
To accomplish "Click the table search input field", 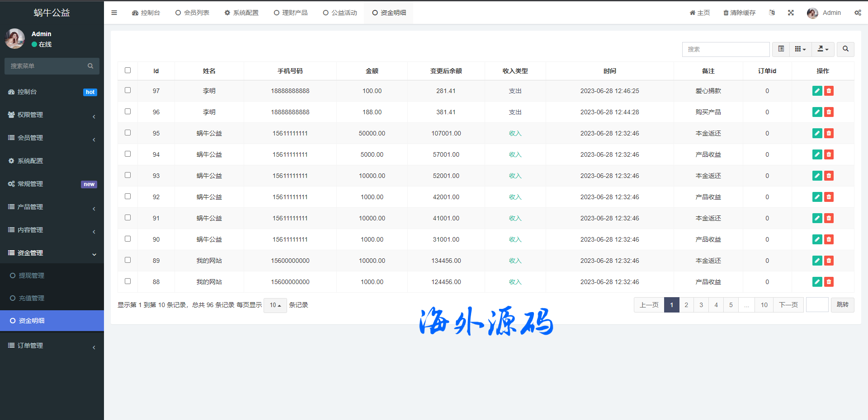I will click(725, 49).
